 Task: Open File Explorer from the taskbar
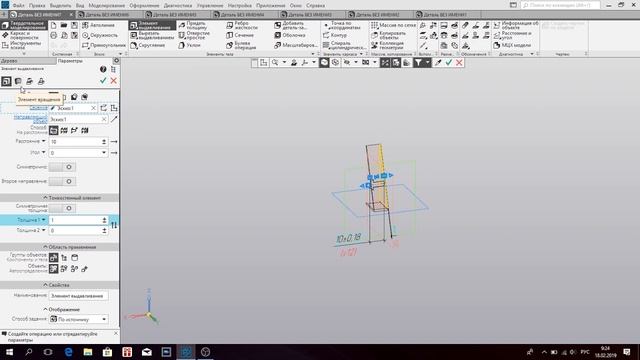[x=88, y=352]
